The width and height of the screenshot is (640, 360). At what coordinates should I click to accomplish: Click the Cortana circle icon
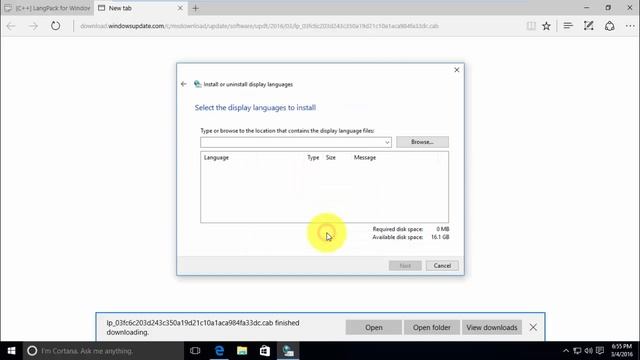click(x=32, y=351)
